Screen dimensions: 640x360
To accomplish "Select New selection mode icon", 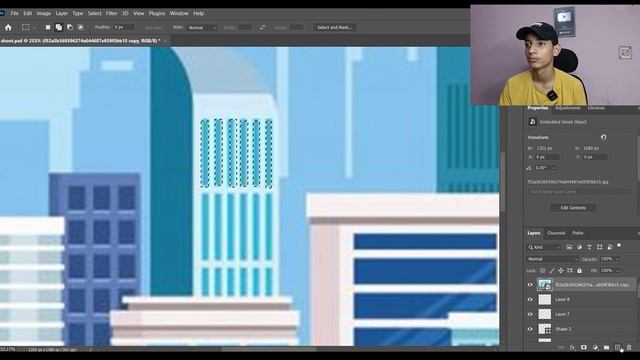I will [x=48, y=27].
